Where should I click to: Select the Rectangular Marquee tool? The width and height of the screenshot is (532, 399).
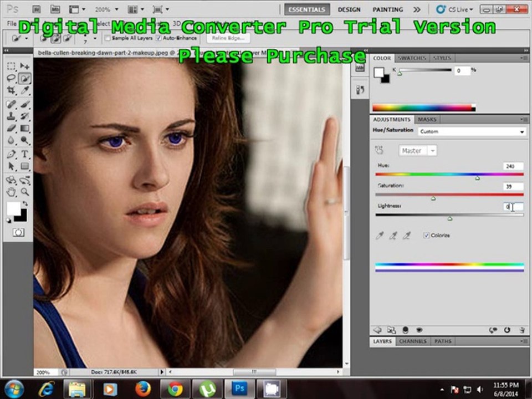[11, 66]
